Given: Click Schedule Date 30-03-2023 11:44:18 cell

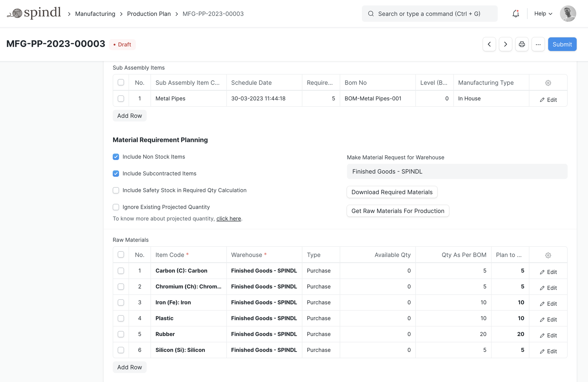Looking at the screenshot, I should pos(264,98).
